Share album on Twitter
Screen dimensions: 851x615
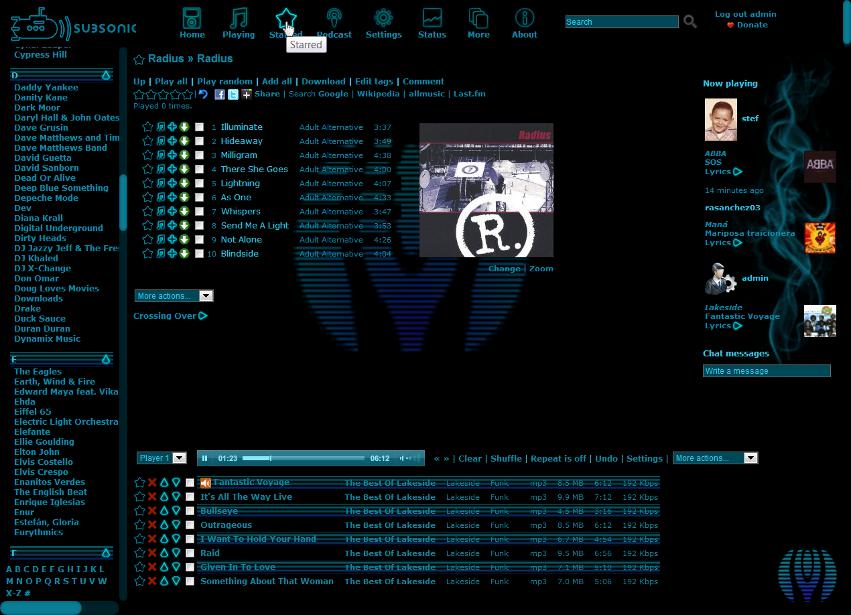point(233,94)
